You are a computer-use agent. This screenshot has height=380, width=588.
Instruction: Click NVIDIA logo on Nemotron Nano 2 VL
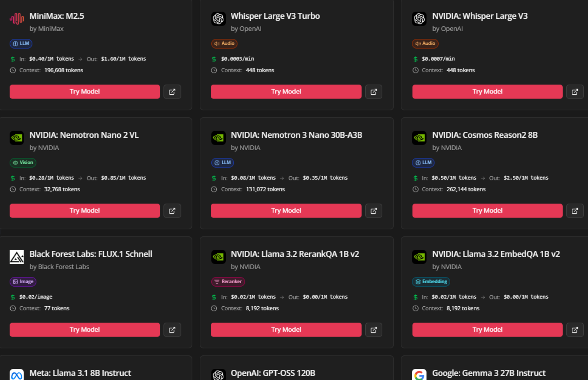coord(17,138)
